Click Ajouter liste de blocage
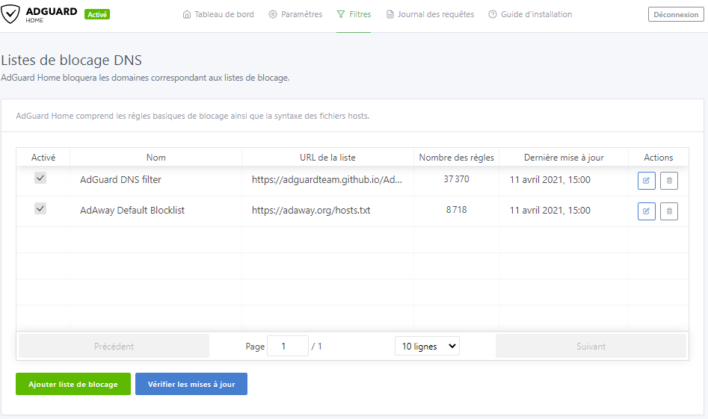The image size is (708, 419). tap(73, 384)
